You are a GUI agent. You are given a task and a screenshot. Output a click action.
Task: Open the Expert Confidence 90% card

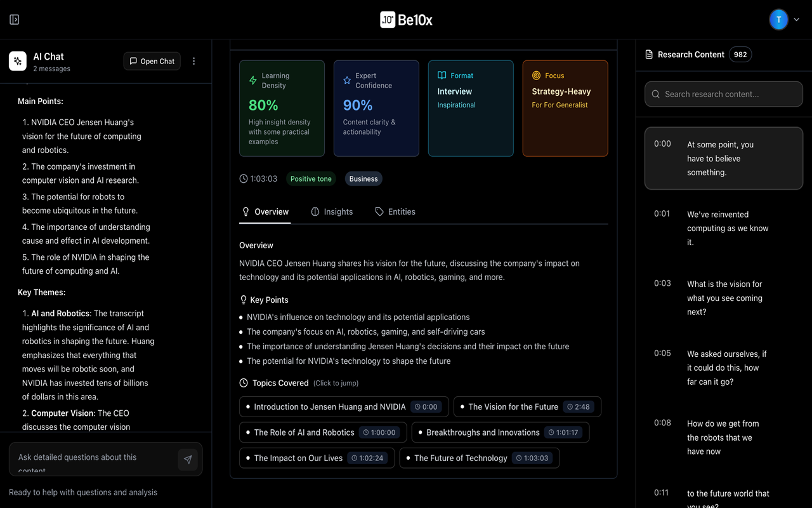pos(376,109)
